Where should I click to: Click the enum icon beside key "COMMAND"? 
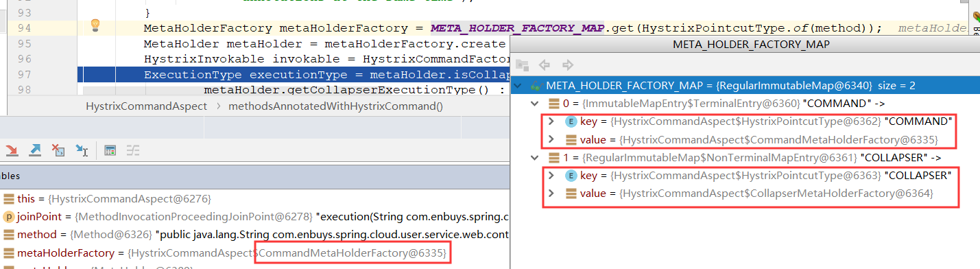tap(571, 121)
